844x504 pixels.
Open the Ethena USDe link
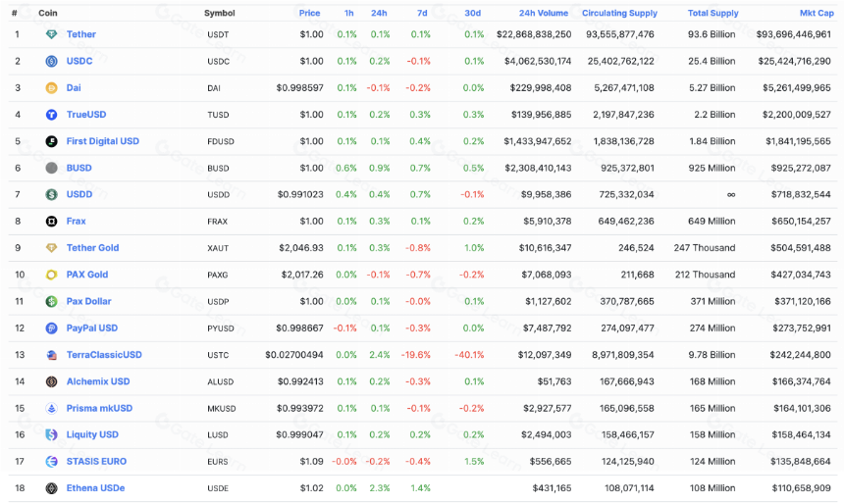pyautogui.click(x=96, y=488)
